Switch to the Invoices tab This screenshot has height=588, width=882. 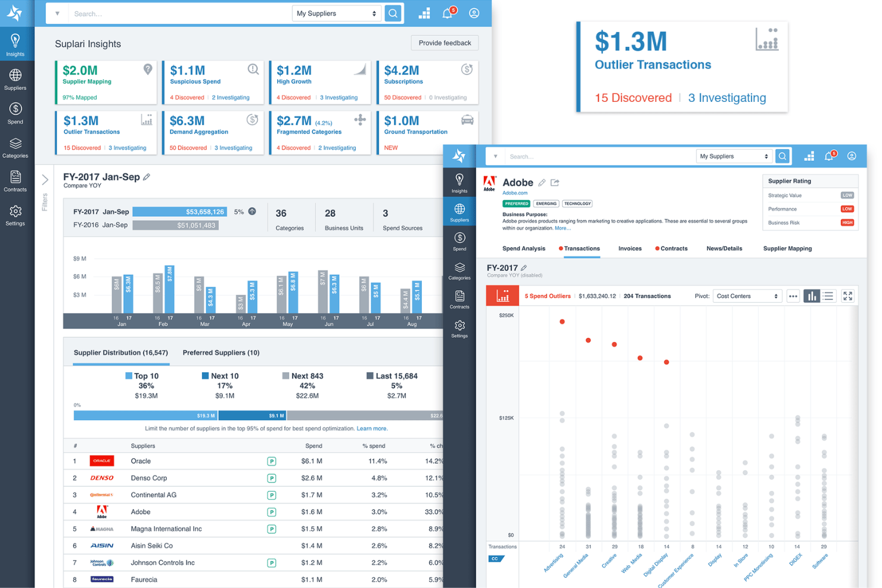pyautogui.click(x=630, y=248)
